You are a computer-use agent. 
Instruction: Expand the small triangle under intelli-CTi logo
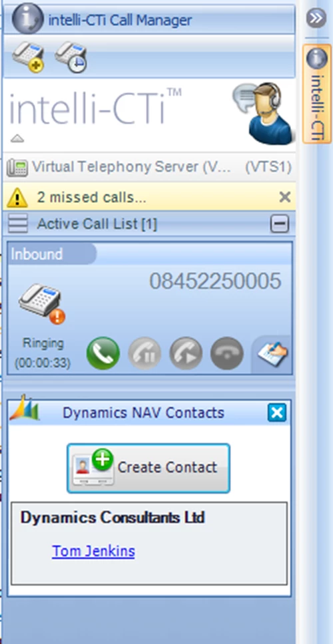[x=17, y=138]
